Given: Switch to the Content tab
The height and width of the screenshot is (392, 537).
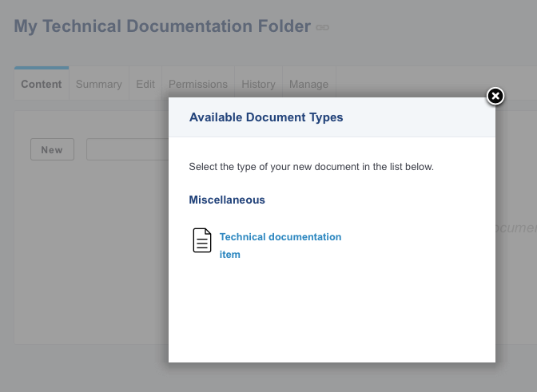Looking at the screenshot, I should pos(42,84).
